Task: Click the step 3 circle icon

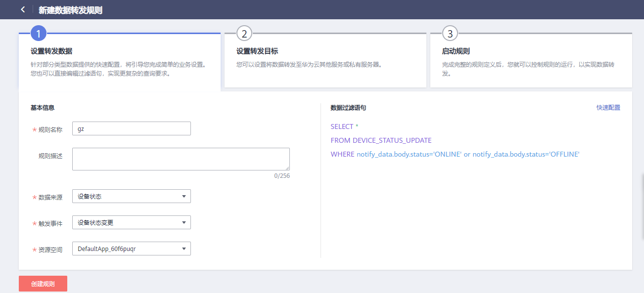Action: click(450, 34)
